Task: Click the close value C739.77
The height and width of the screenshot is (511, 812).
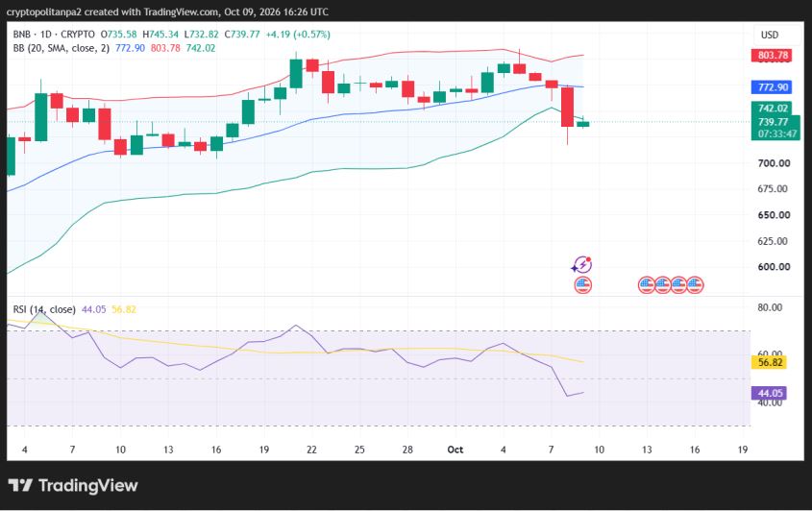Action: click(x=242, y=35)
